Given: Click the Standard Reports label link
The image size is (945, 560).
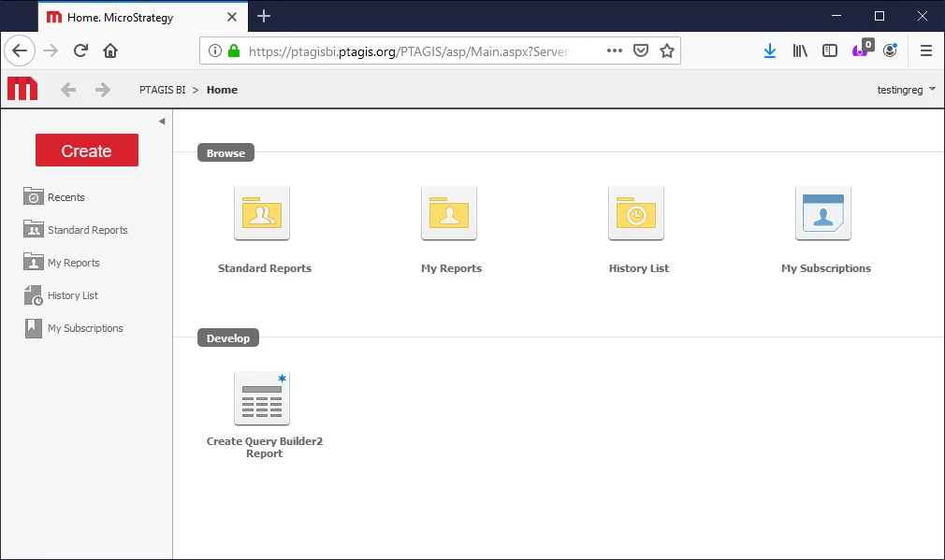Looking at the screenshot, I should (265, 268).
